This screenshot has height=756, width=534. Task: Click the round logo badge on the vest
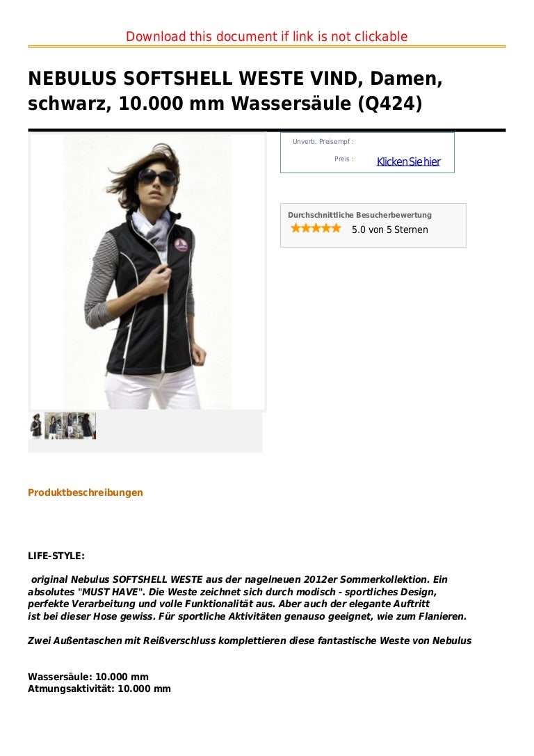[181, 245]
